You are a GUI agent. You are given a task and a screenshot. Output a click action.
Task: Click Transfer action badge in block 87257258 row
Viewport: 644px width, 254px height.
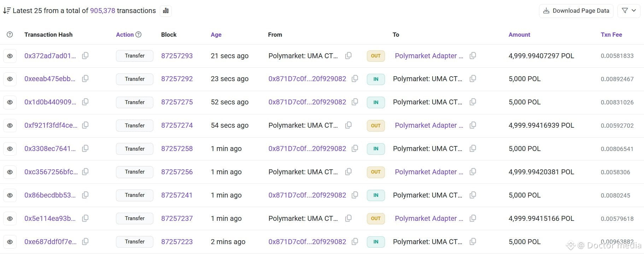coord(135,149)
